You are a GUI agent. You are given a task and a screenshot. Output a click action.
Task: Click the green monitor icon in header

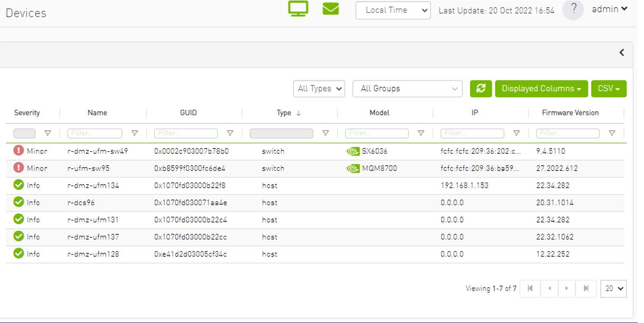pyautogui.click(x=298, y=9)
